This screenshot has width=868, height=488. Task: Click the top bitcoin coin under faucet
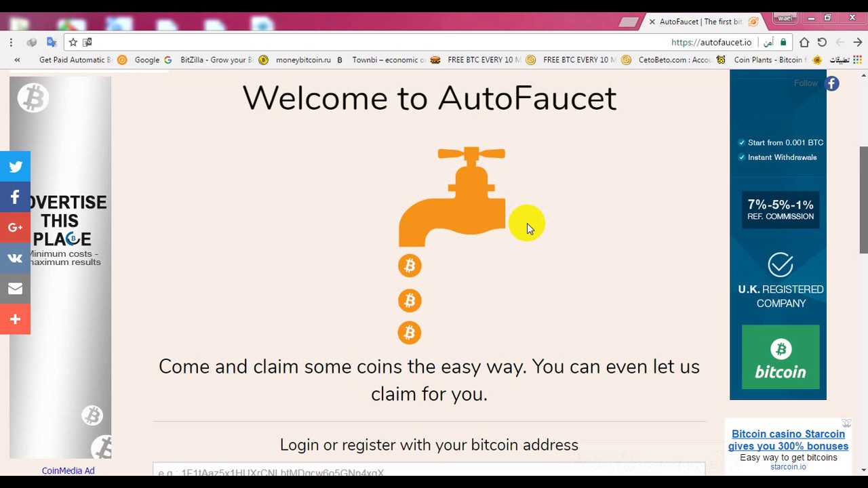tap(410, 266)
